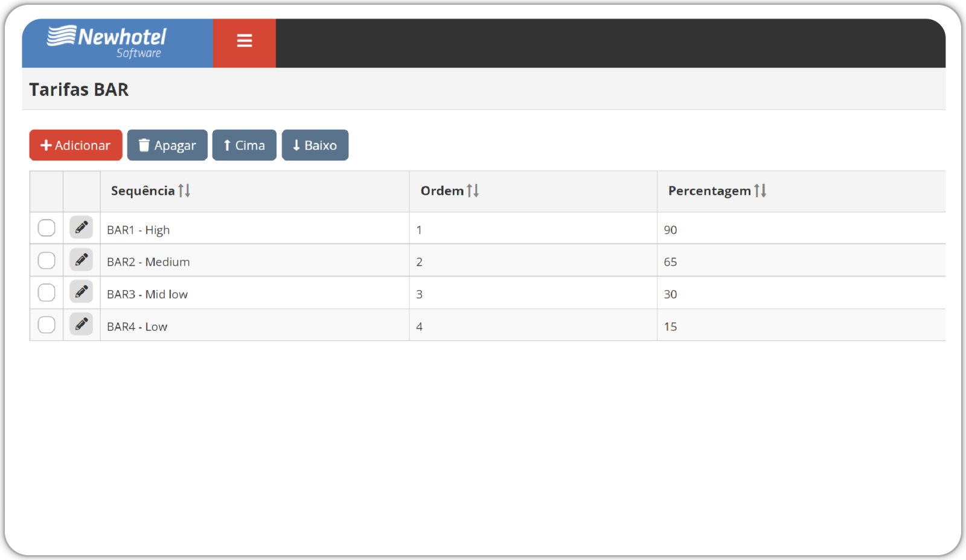
Task: Sort by Ordem column arrows
Action: tap(473, 191)
